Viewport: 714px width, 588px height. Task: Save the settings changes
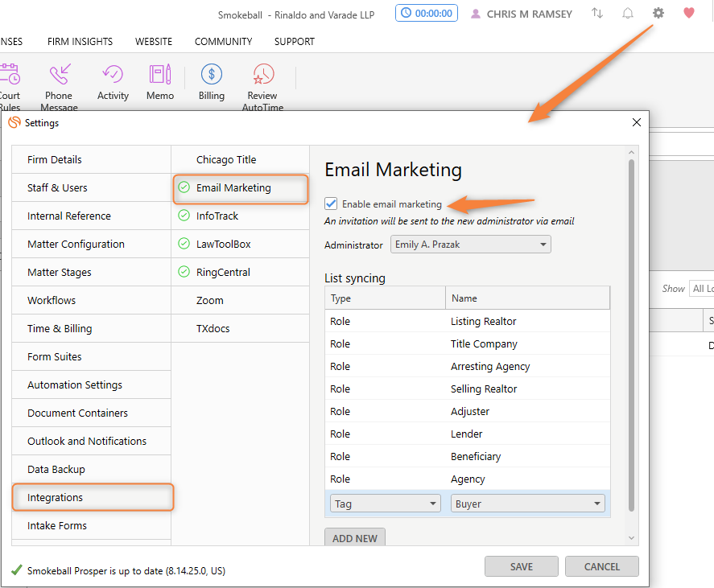point(522,566)
